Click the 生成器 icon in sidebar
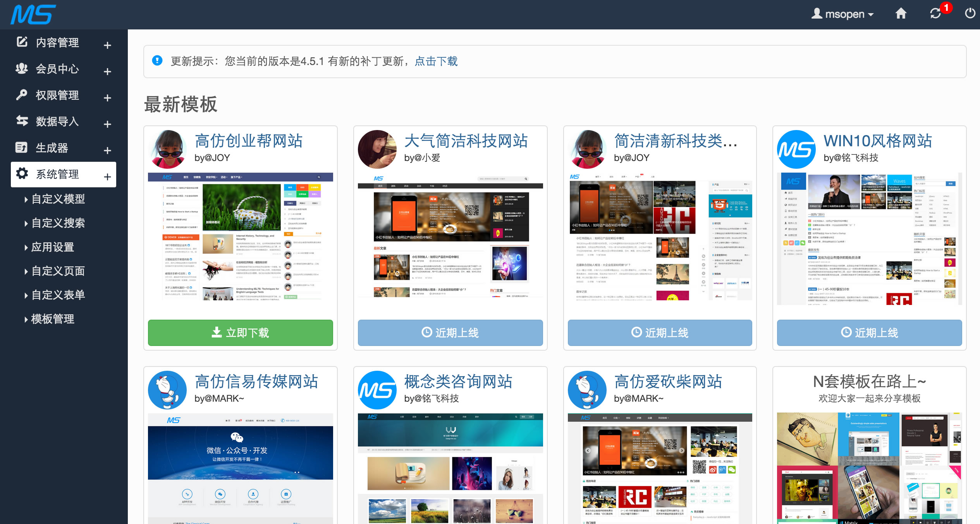The width and height of the screenshot is (980, 524). (x=22, y=147)
